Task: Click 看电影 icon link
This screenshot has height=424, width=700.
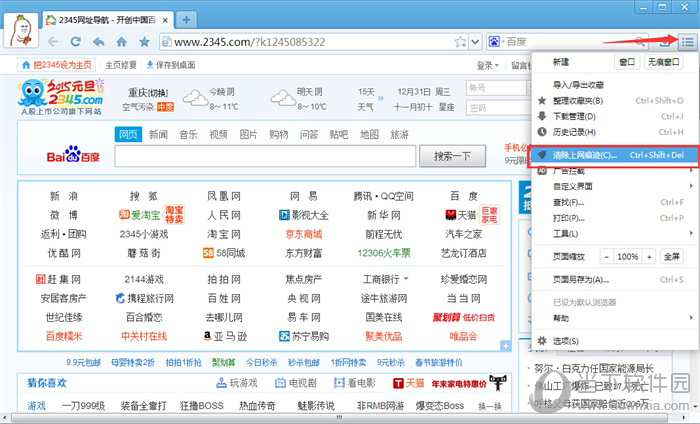Action: pyautogui.click(x=355, y=383)
